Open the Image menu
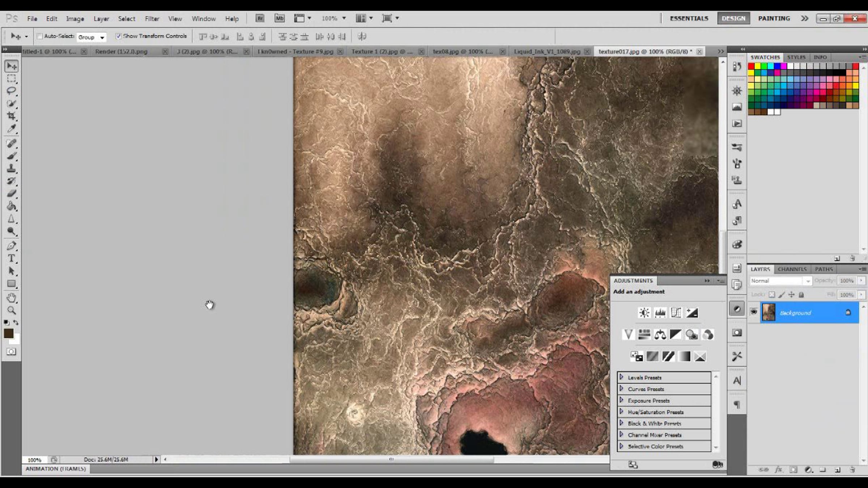 pos(75,18)
